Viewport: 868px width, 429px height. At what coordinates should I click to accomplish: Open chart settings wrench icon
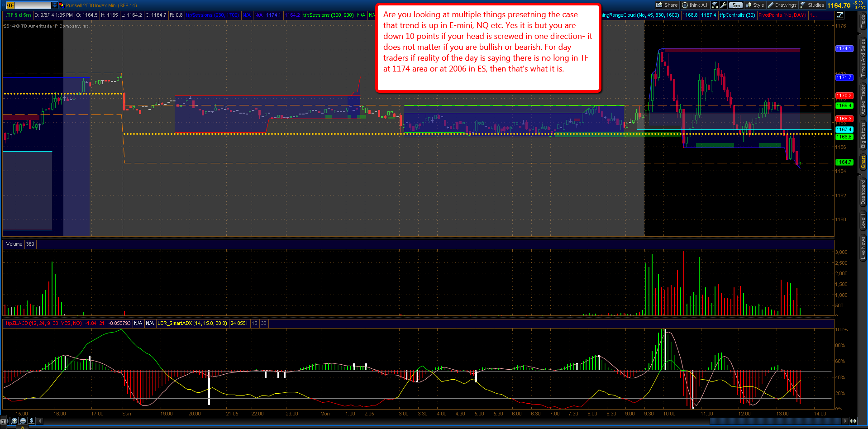pos(724,5)
